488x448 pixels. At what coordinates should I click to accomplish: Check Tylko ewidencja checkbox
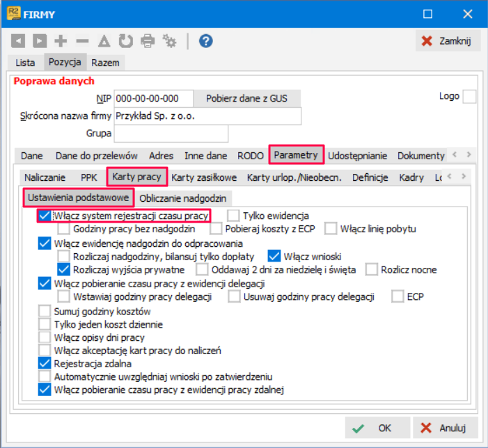coord(233,216)
